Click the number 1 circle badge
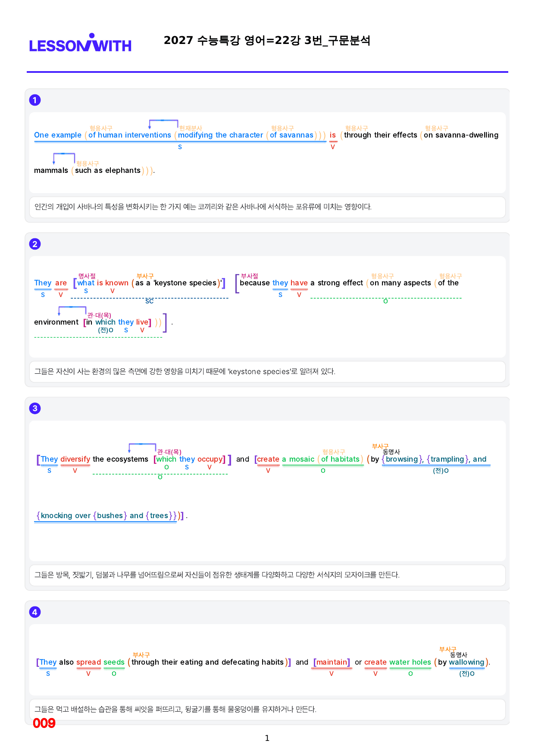This screenshot has height=756, width=535. (x=35, y=100)
